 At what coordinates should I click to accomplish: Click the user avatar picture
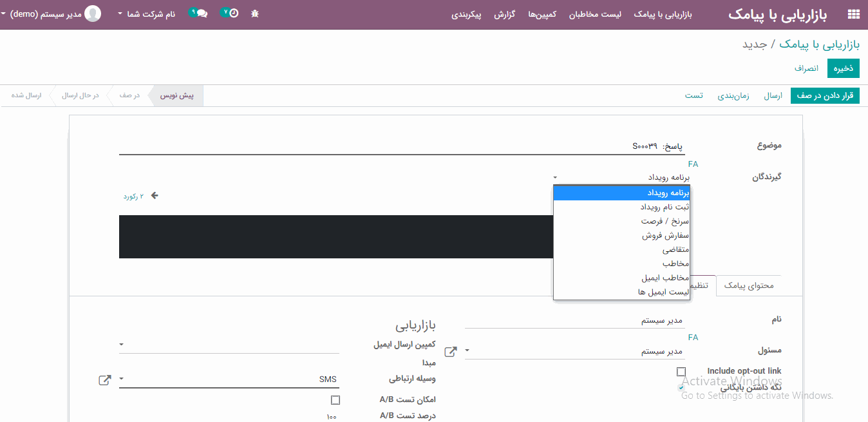93,14
